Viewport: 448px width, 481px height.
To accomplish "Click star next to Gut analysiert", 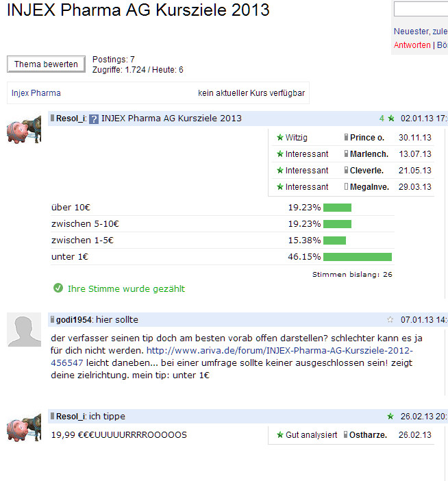I will [279, 434].
